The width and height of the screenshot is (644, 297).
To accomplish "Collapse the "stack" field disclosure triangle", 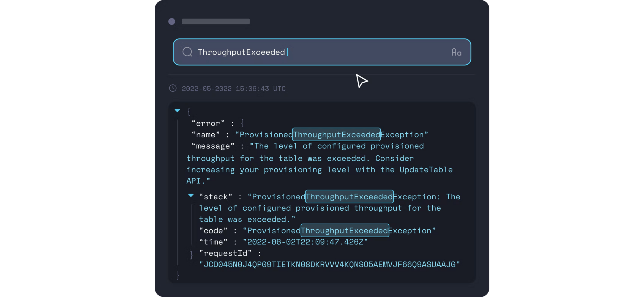I will [x=191, y=196].
